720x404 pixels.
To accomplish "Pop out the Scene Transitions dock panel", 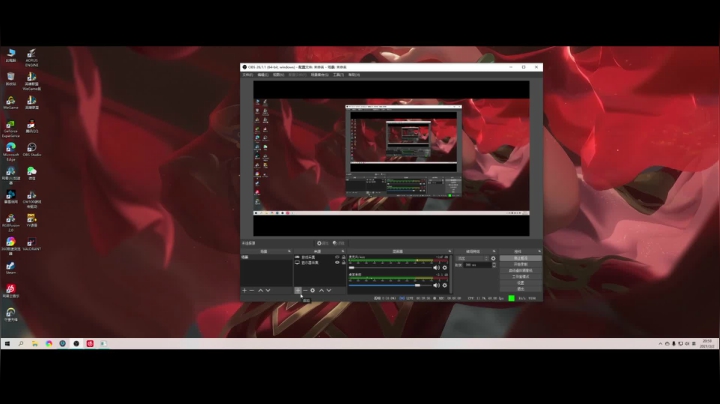I will coord(494,252).
